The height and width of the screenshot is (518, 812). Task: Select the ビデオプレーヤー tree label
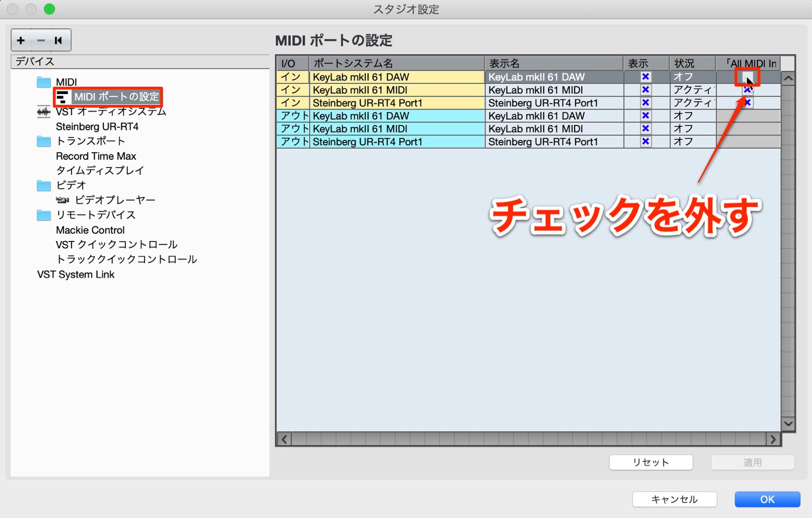pyautogui.click(x=115, y=200)
